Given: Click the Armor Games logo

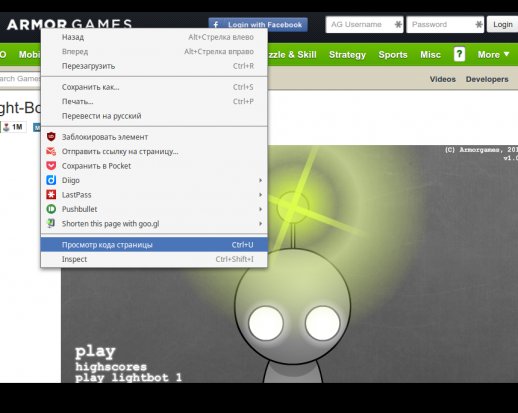Looking at the screenshot, I should [x=69, y=24].
